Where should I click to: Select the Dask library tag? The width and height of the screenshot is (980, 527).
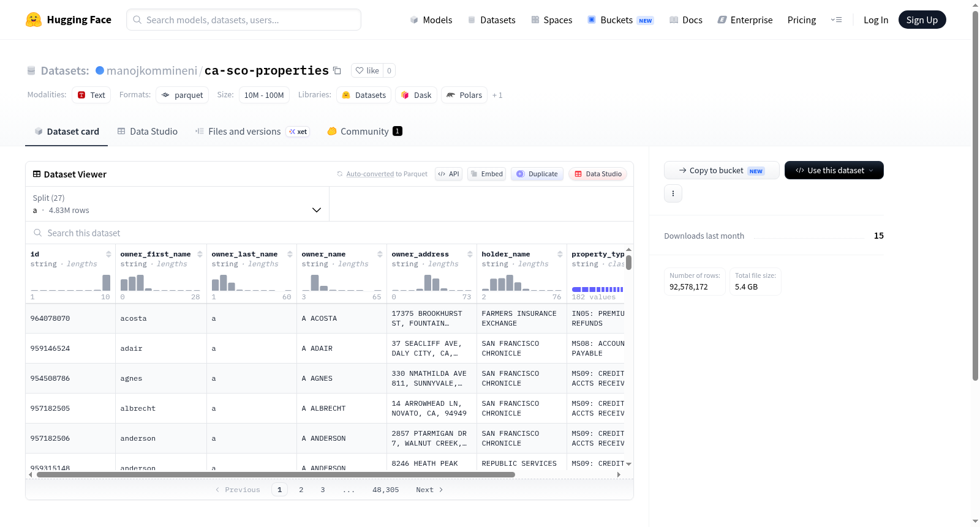point(417,95)
